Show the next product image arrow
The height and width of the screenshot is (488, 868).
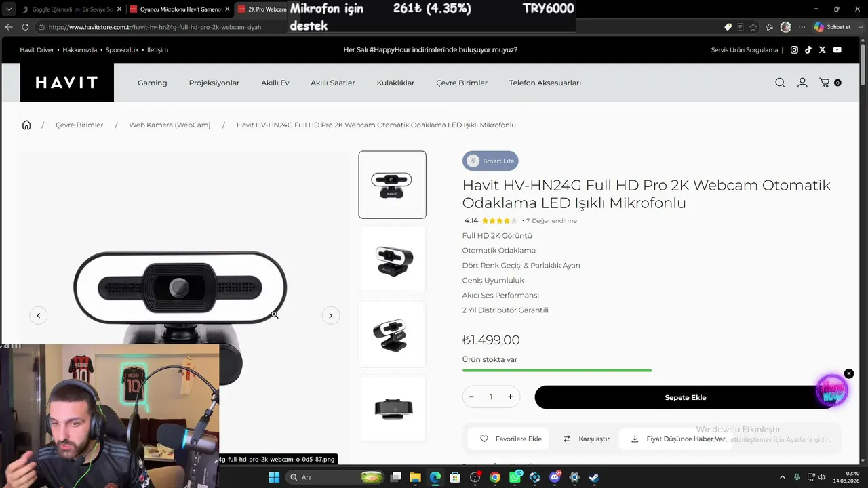pos(330,315)
